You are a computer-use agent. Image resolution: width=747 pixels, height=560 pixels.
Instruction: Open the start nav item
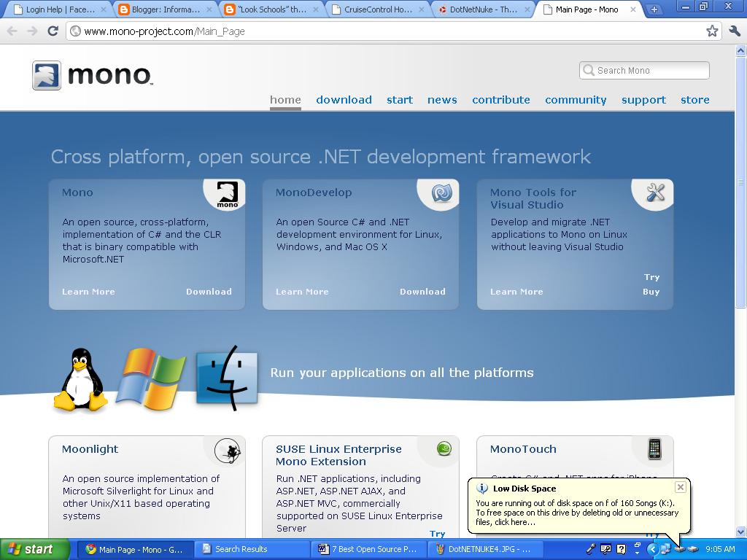click(400, 100)
